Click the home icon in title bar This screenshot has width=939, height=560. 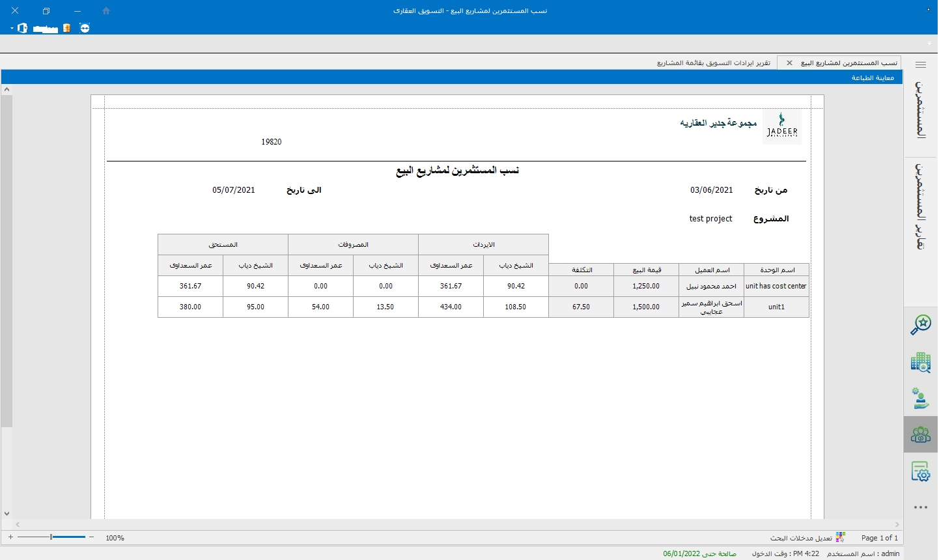tap(106, 11)
